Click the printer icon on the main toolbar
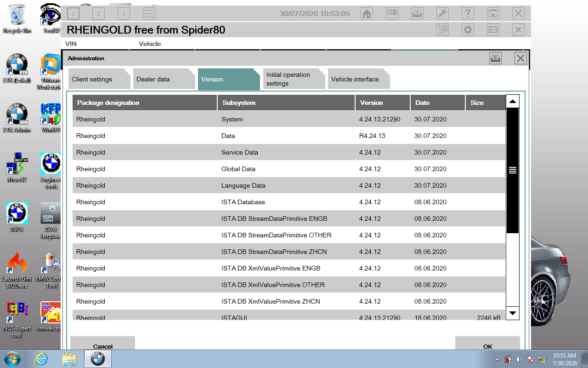This screenshot has width=588, height=368. [x=417, y=13]
